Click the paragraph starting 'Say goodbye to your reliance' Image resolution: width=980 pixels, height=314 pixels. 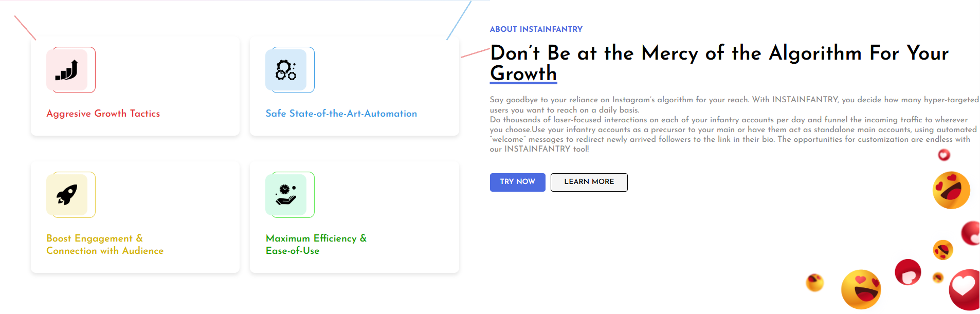click(x=734, y=124)
